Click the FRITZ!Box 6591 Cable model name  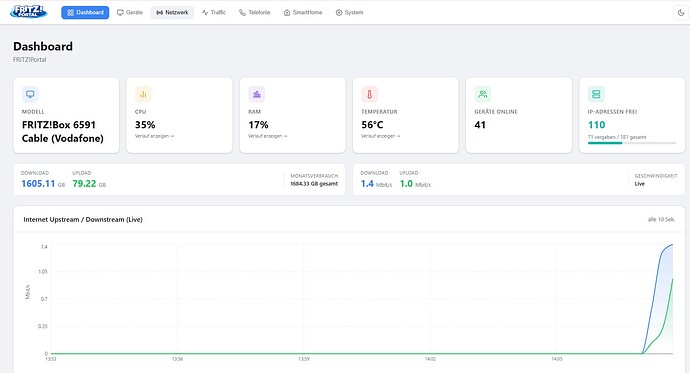coord(62,132)
